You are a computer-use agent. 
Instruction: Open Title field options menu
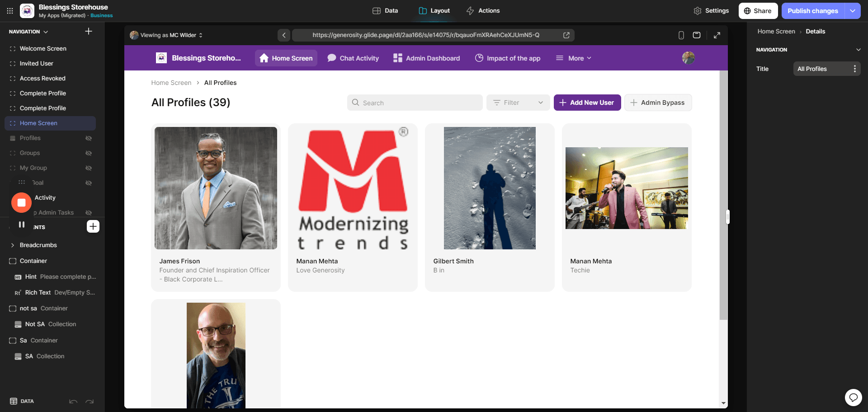[854, 69]
